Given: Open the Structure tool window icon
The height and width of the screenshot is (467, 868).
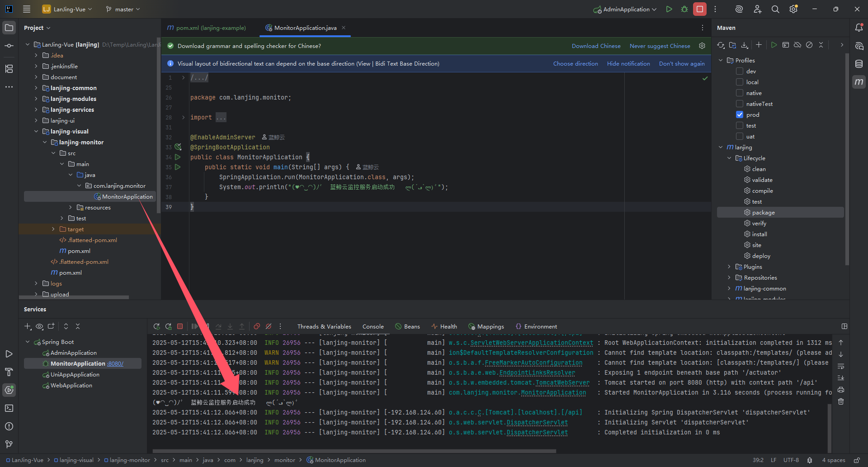Looking at the screenshot, I should click(9, 69).
